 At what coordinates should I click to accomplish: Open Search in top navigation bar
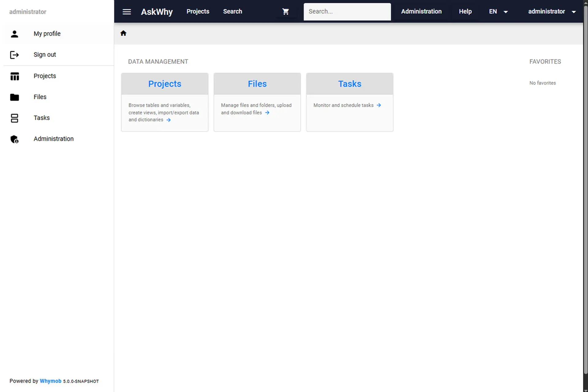pos(232,12)
